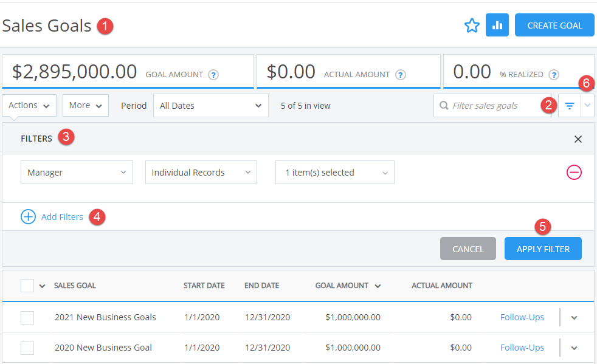Open the Manager filter field dropdown

[77, 172]
